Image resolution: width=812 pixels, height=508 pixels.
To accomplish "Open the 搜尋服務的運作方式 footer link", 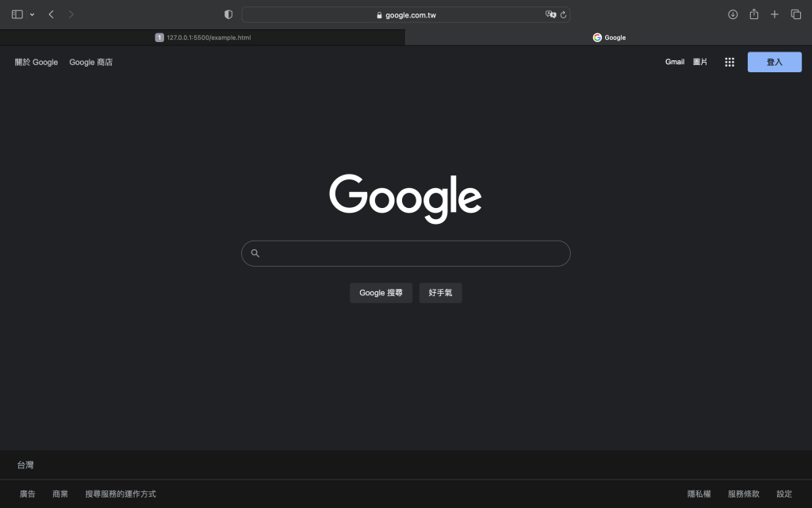I will 121,494.
